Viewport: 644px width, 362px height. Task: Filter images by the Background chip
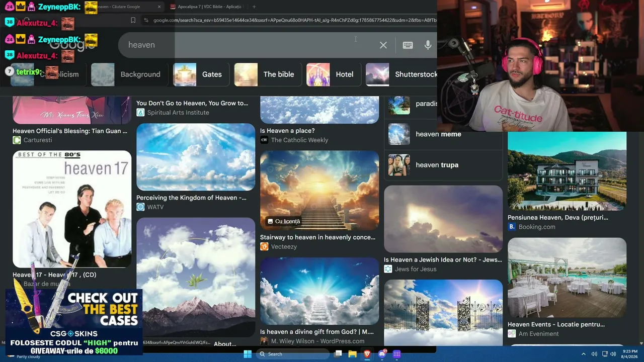[x=128, y=74]
